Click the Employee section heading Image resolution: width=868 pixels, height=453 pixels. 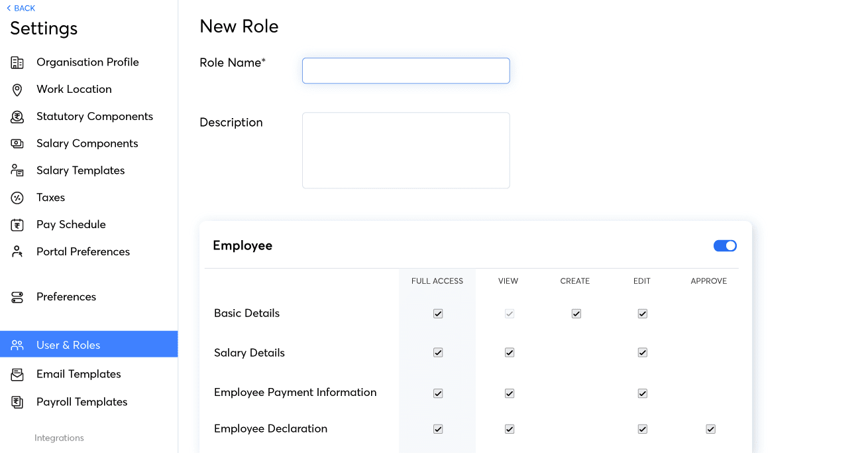click(243, 245)
